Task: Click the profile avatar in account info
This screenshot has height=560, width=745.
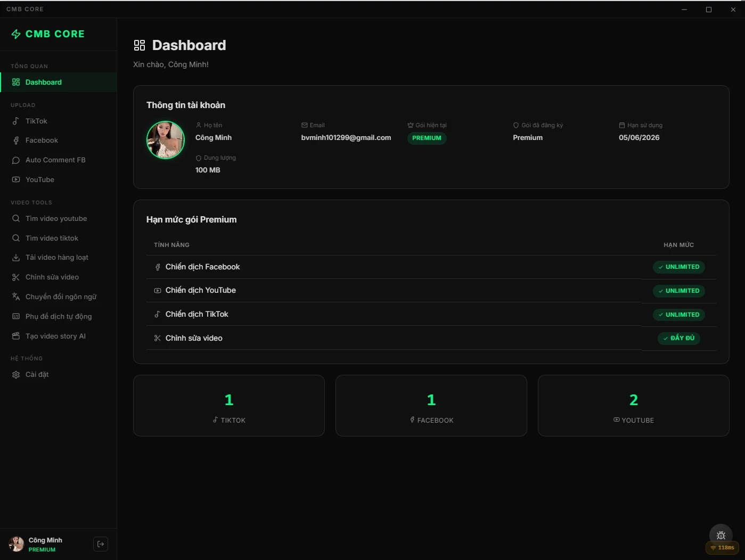Action: pos(166,140)
